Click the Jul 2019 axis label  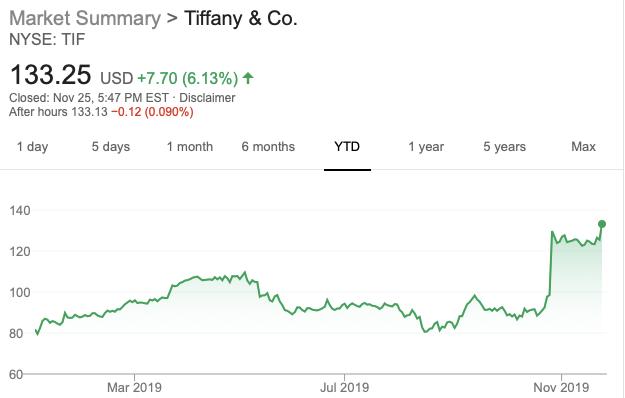click(344, 387)
